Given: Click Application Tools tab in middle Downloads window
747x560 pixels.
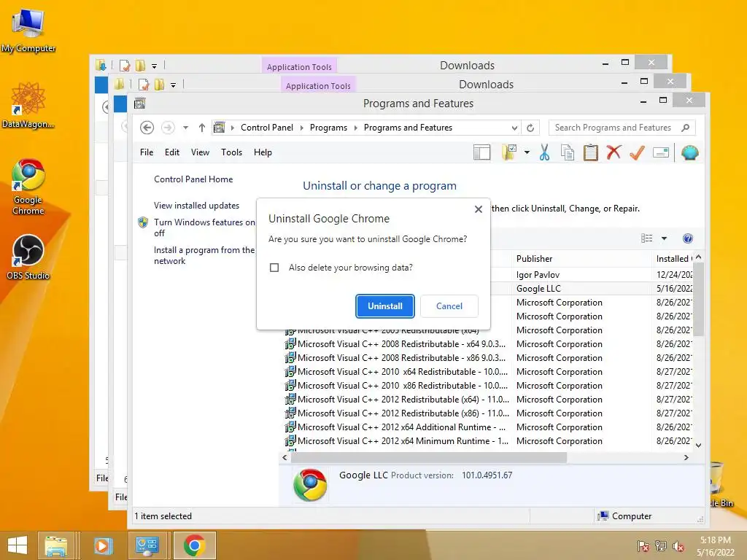Looking at the screenshot, I should [x=318, y=86].
